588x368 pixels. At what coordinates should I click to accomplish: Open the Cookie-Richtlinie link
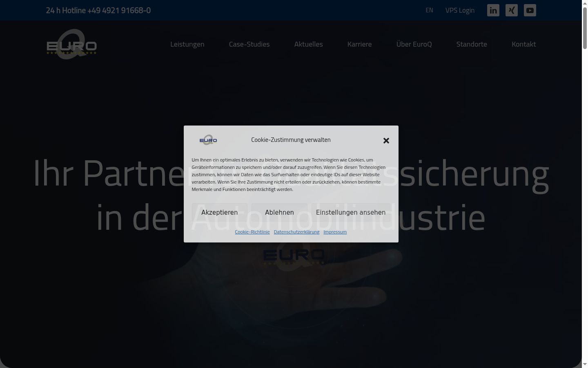click(x=252, y=232)
